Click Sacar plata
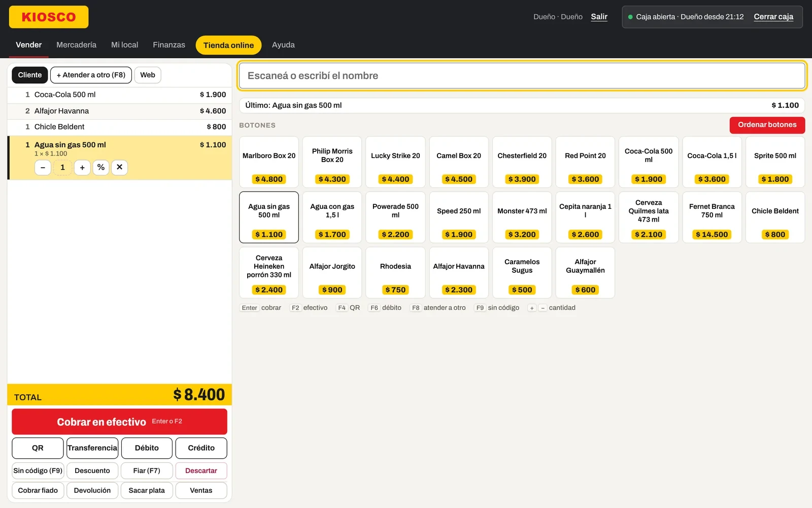Image resolution: width=812 pixels, height=508 pixels. click(x=147, y=491)
